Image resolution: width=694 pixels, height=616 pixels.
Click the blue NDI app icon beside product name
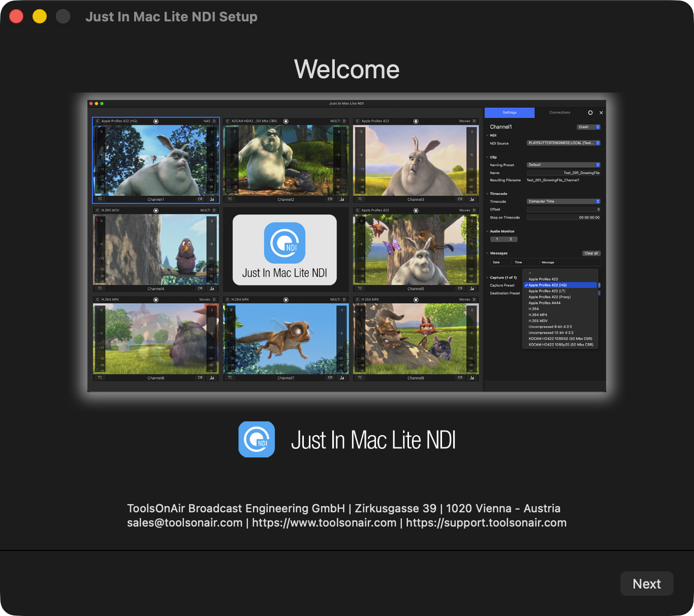257,439
